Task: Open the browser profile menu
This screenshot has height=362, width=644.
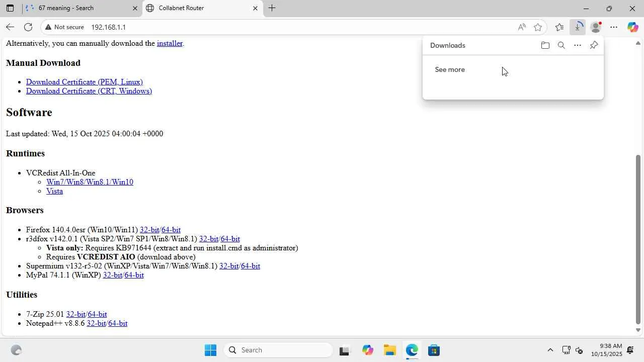Action: click(596, 27)
